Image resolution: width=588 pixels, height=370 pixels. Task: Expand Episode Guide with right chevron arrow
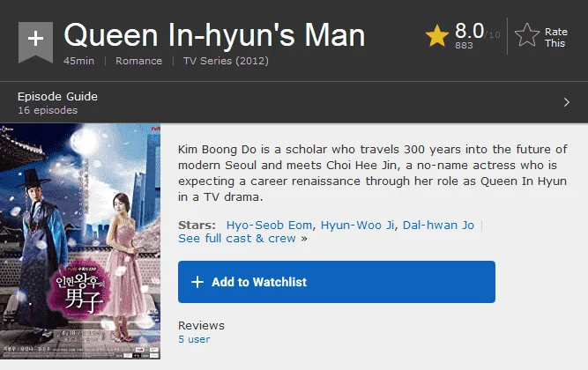(566, 102)
